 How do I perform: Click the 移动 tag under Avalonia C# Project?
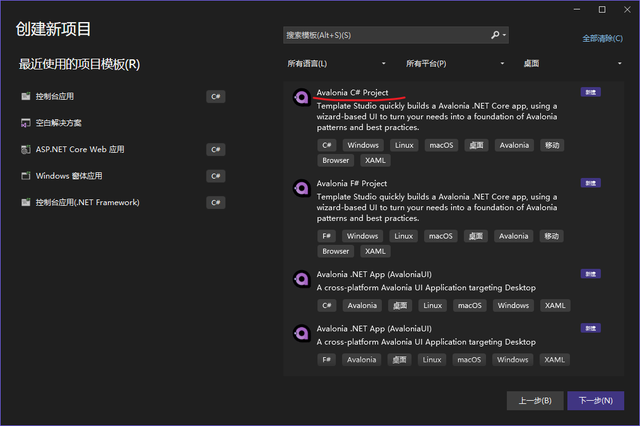[x=552, y=145]
